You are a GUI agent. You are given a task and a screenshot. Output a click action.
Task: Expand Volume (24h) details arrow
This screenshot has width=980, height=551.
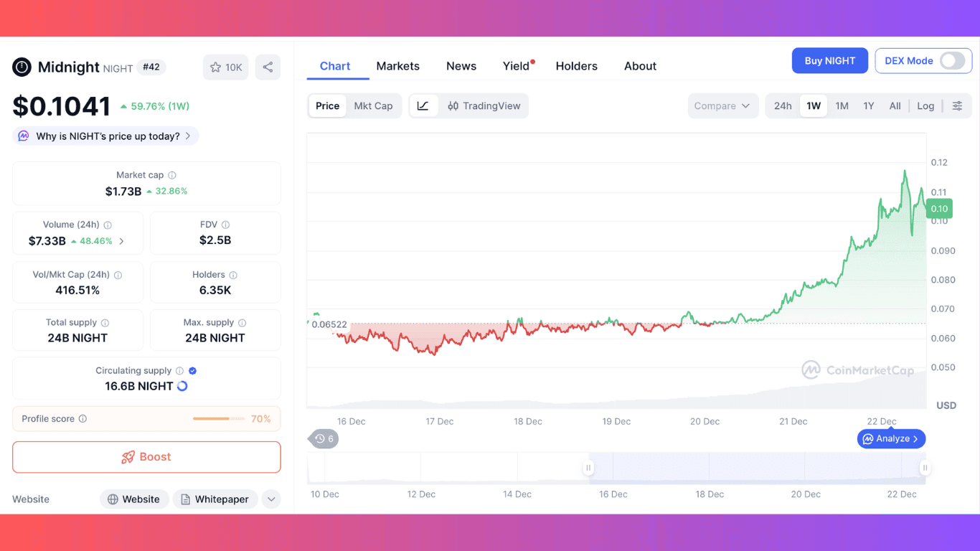121,241
